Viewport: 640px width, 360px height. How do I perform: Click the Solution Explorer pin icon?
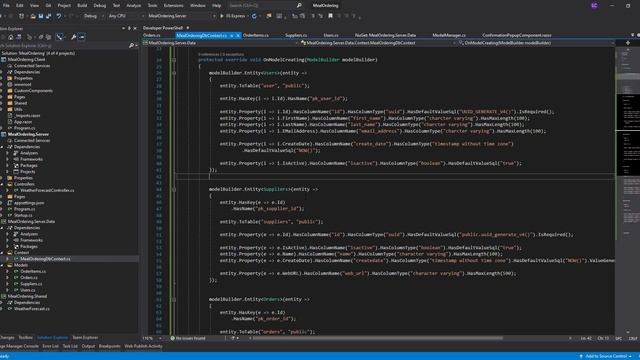coord(129,28)
